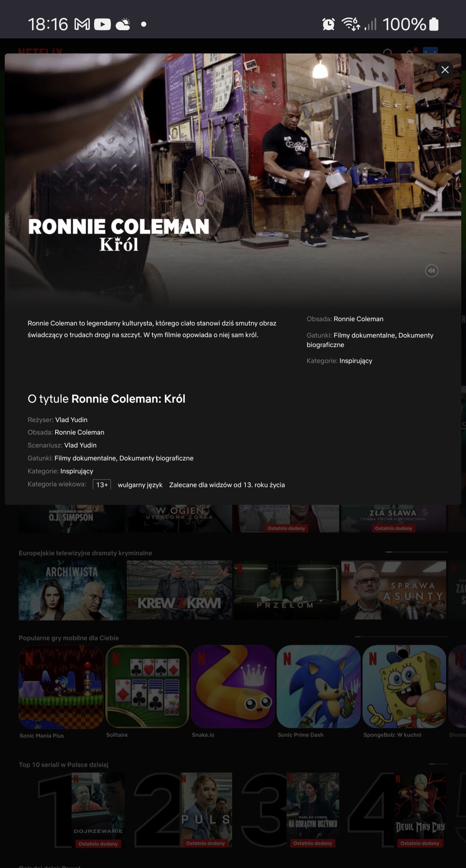Open the Sonic Prime Dash game icon
The height and width of the screenshot is (868, 466).
point(318,687)
